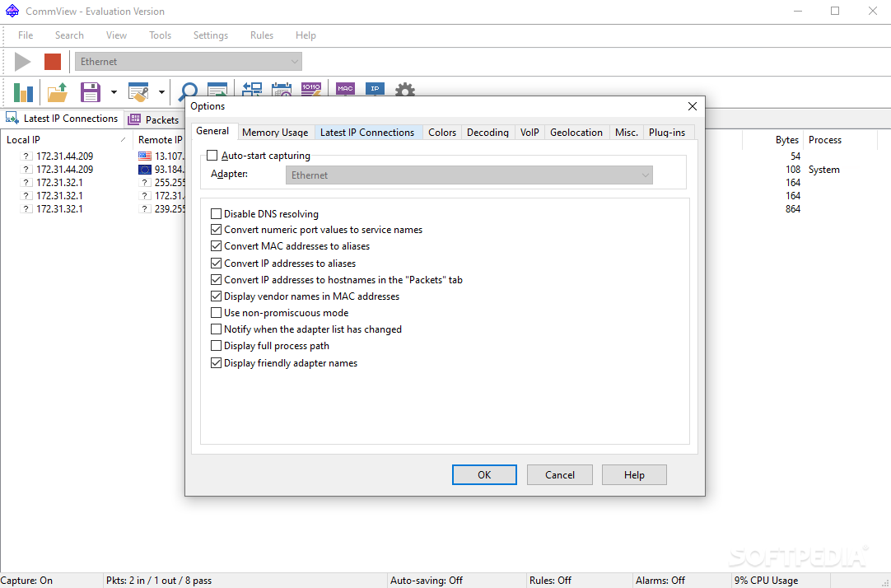Click the Cancel button in Options

[x=560, y=475]
